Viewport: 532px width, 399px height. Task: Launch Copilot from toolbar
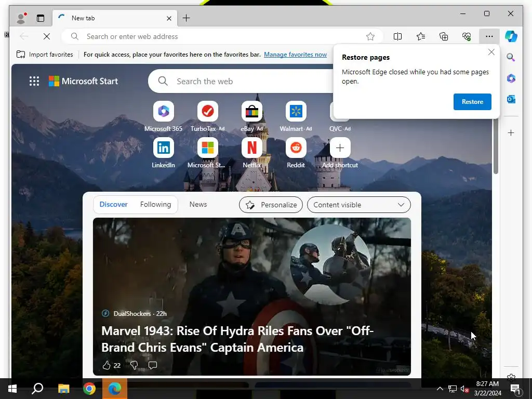511,36
